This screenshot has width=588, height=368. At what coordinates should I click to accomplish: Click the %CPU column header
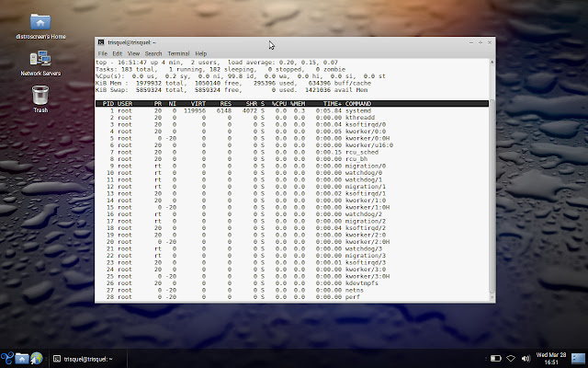click(279, 104)
